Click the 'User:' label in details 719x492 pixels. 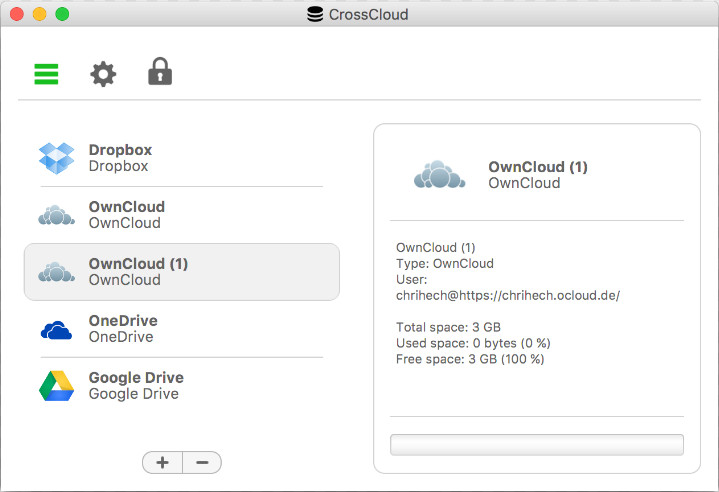point(411,280)
